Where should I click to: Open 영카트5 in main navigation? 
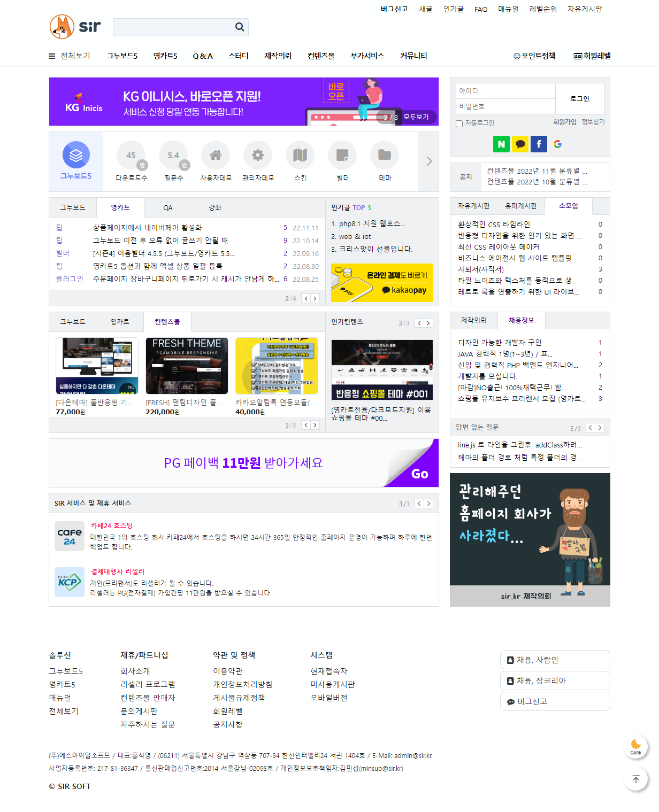pos(165,56)
